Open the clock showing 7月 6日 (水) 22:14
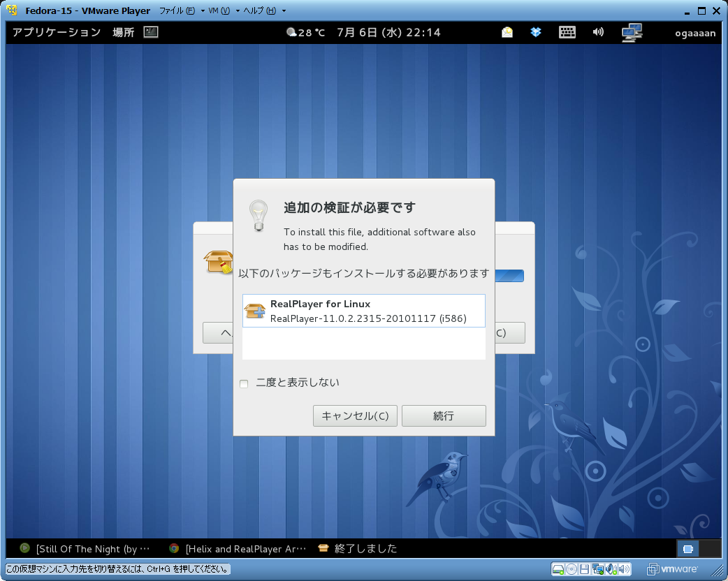 coord(388,33)
